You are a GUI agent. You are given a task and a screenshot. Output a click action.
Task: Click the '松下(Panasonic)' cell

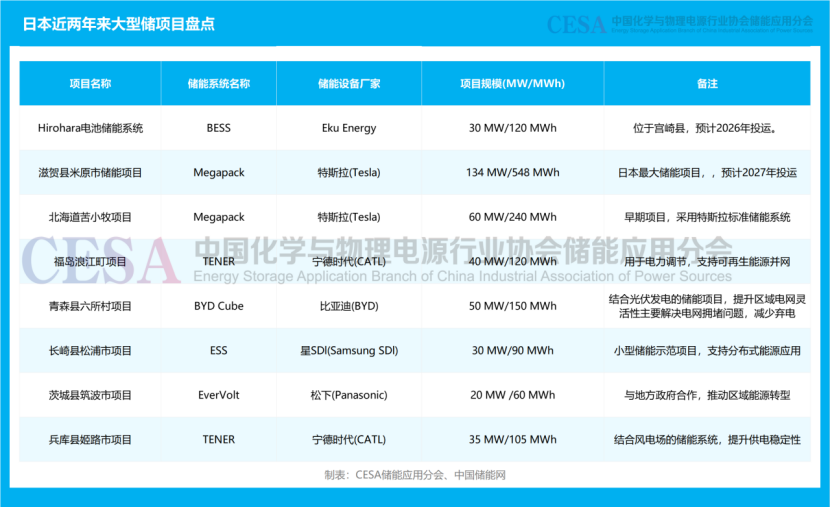point(349,395)
